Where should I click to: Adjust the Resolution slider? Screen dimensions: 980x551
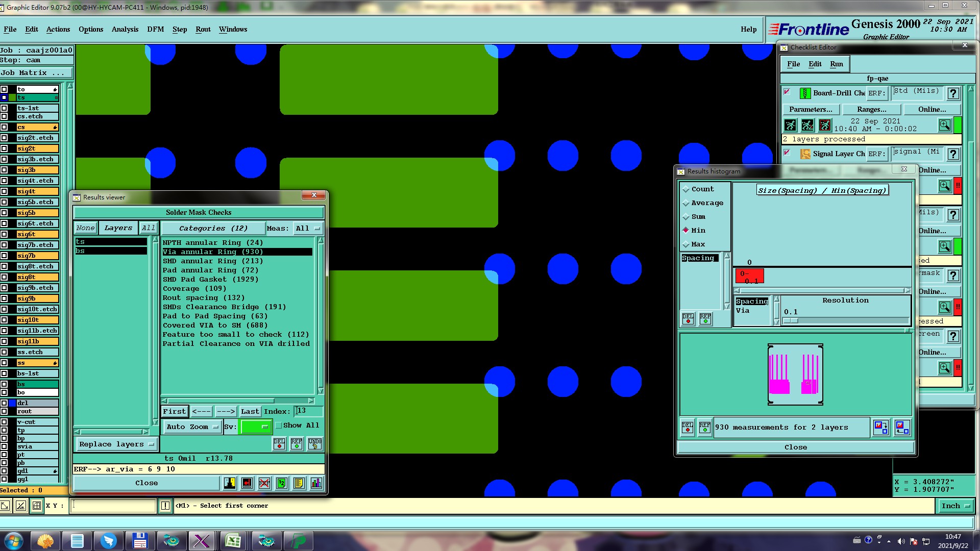791,321
